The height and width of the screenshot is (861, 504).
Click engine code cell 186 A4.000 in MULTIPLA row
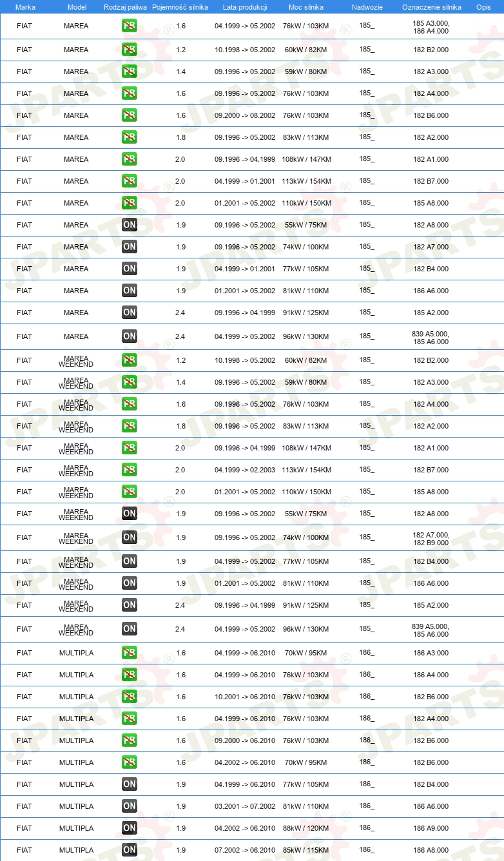tap(431, 675)
